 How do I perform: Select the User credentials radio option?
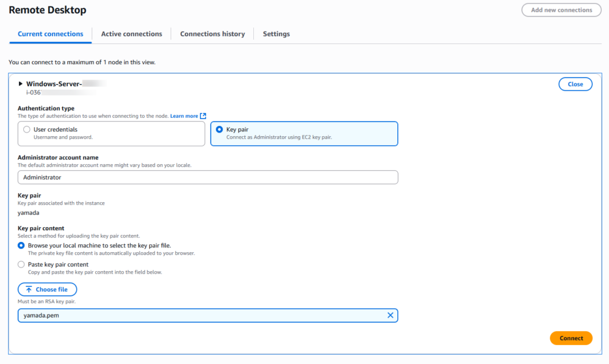[x=26, y=130]
